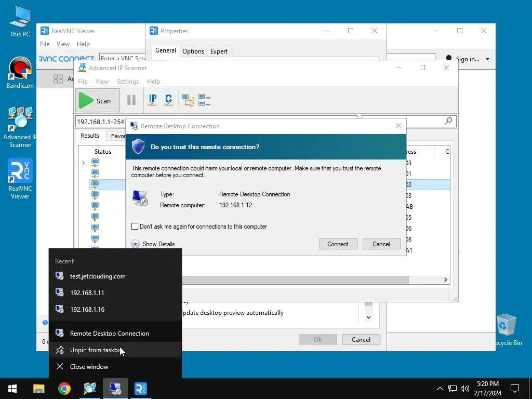Viewport: 532px width, 399px height.
Task: Click the right arrow of the horizontal scrollbar
Action: tap(445, 280)
